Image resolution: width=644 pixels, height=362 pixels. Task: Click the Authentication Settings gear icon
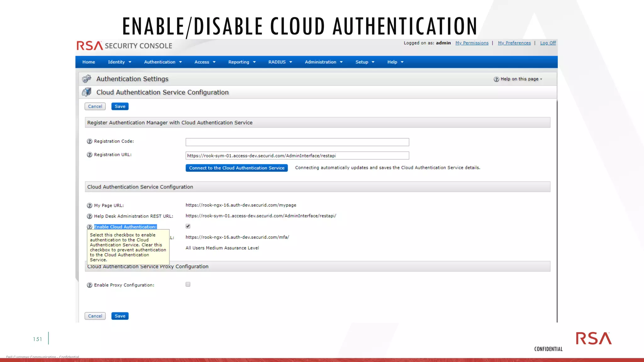[86, 79]
